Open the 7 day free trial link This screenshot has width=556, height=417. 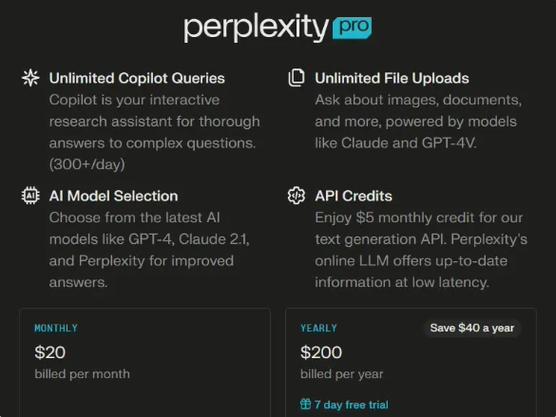click(x=351, y=404)
